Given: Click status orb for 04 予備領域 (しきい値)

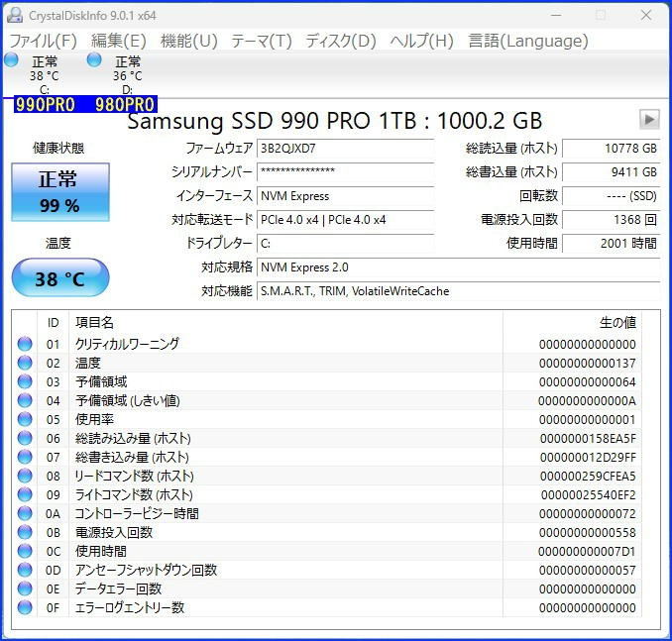Looking at the screenshot, I should (25, 400).
